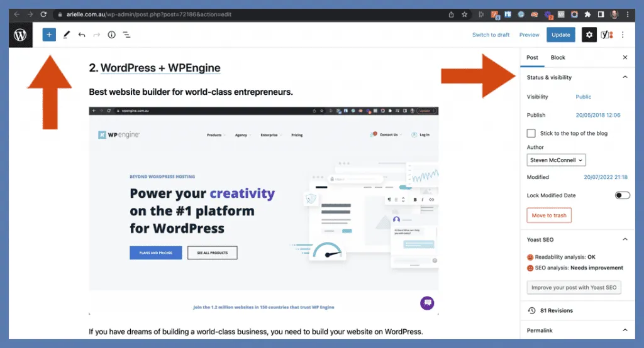Go back in the browser

[17, 14]
